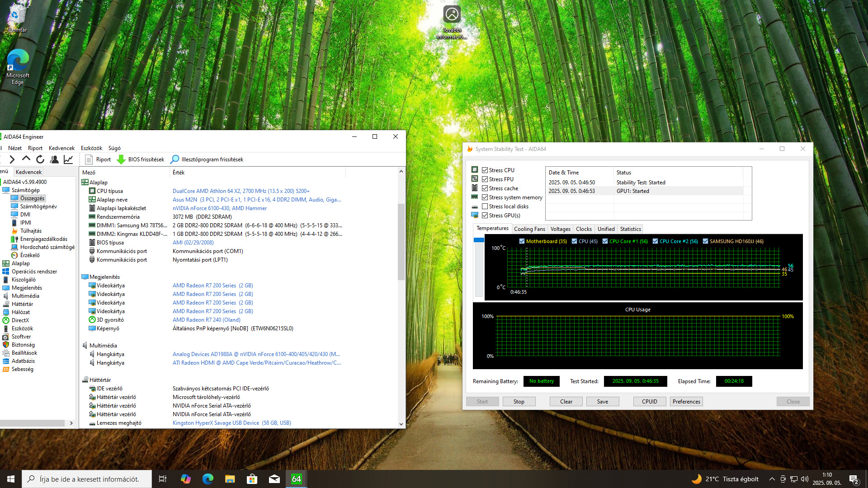Select Túlhajtás in the navigation tree
This screenshot has width=868, height=488.
click(31, 231)
